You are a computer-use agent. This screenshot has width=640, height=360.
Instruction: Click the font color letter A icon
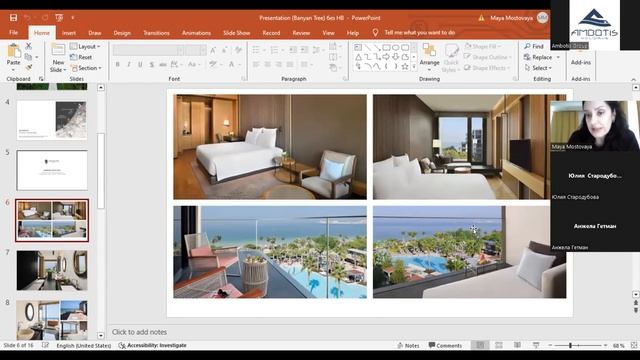pos(232,64)
